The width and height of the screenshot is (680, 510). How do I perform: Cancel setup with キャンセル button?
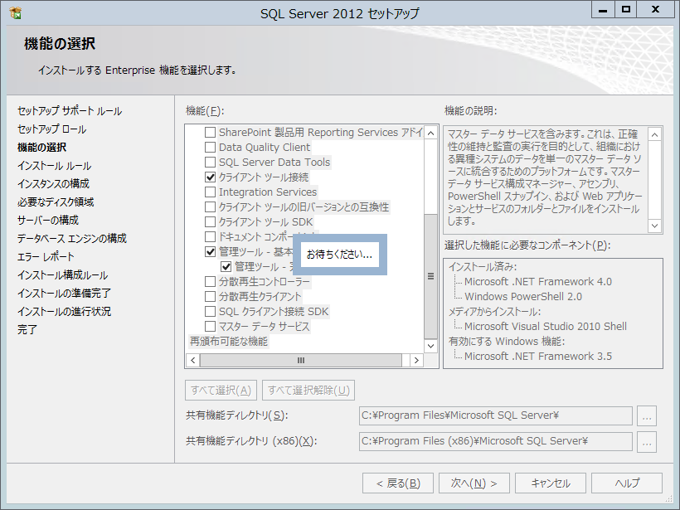point(550,483)
